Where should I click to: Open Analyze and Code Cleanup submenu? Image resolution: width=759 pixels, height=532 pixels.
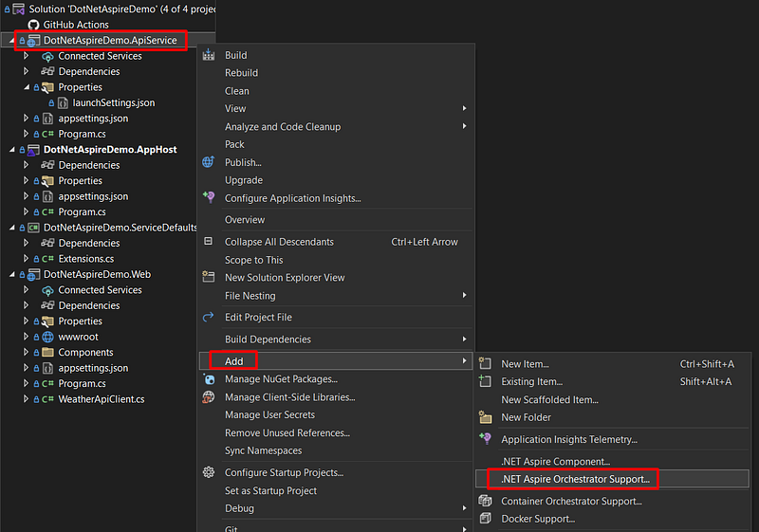tap(336, 126)
